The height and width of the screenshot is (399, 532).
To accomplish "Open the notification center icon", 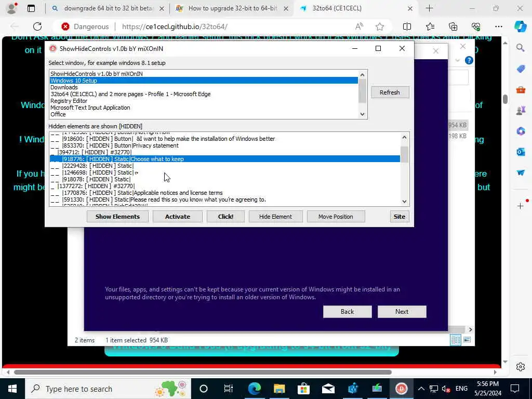I will [515, 389].
